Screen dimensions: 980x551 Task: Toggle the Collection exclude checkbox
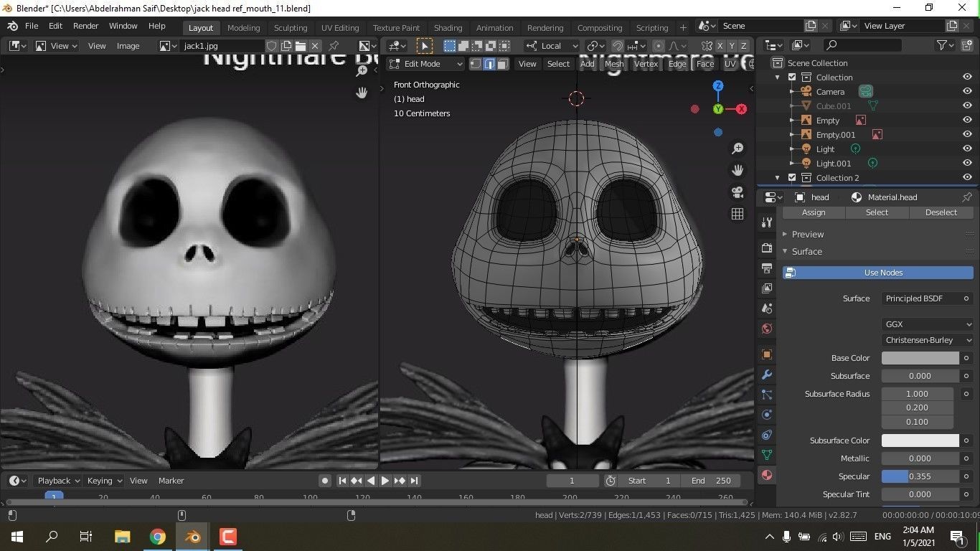click(x=792, y=77)
